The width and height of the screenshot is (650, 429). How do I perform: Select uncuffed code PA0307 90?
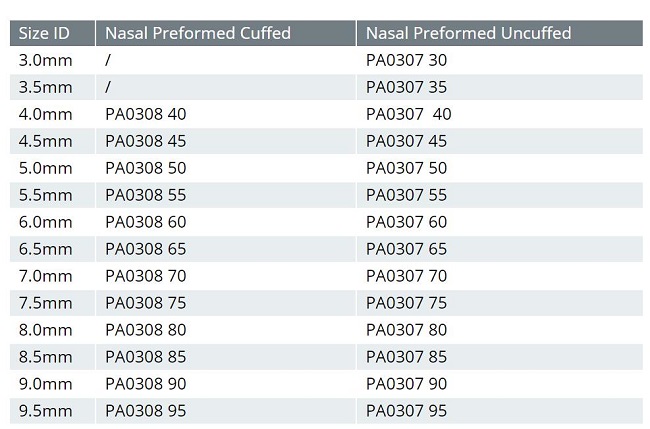pos(407,384)
